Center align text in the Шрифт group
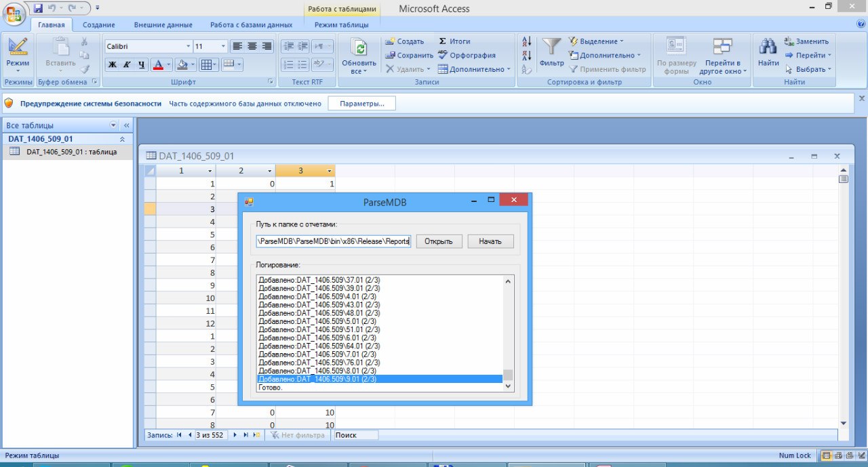The image size is (868, 467). pyautogui.click(x=252, y=46)
